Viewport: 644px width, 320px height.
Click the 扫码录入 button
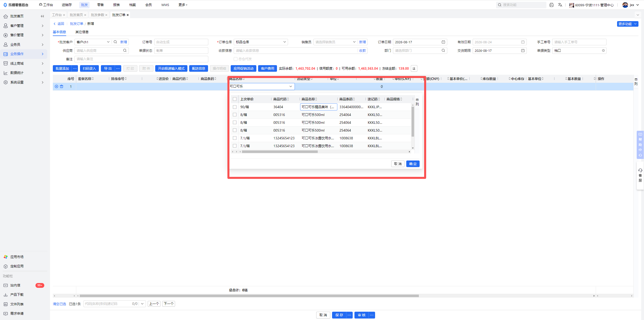tap(89, 68)
